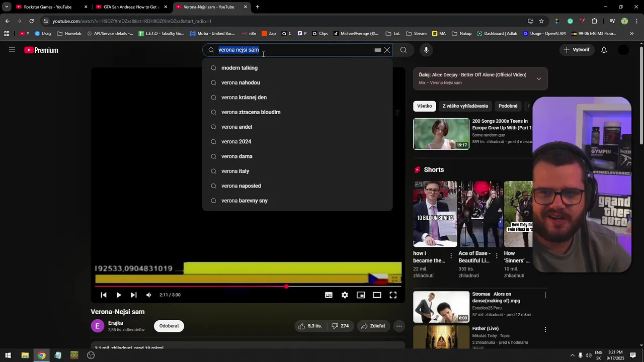Toggle subtitles on the player
This screenshot has width=644, height=362.
[329, 295]
